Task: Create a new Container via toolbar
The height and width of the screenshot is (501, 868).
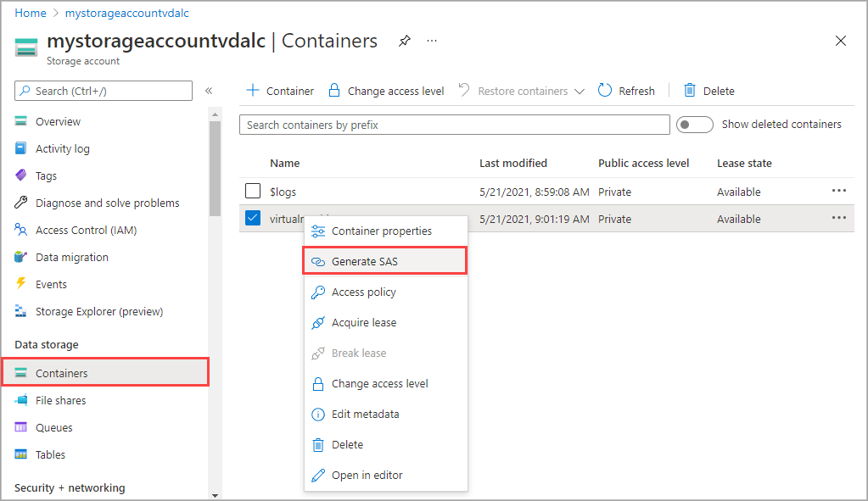Action: tap(279, 90)
